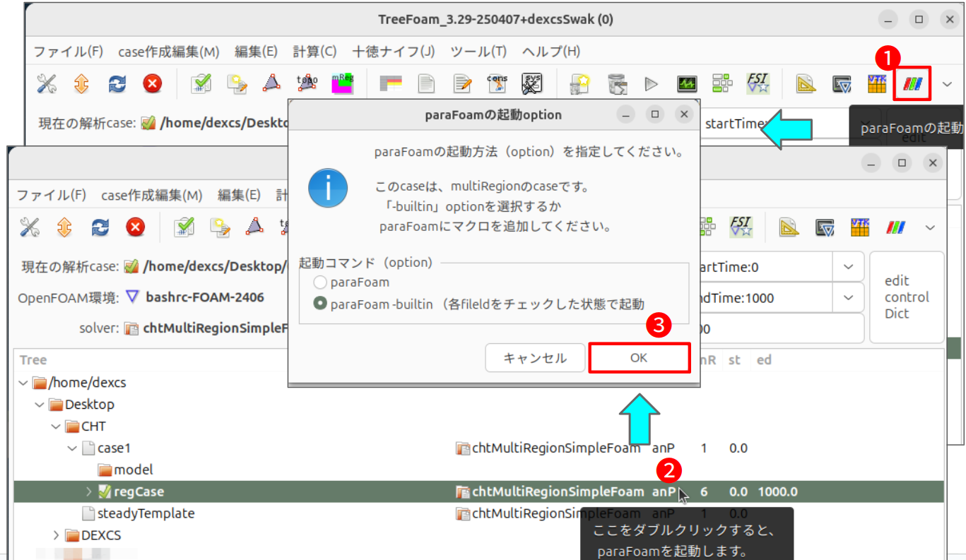Select the steadyTemplate tree row
Viewport: 966px width, 560px height.
coord(479,513)
